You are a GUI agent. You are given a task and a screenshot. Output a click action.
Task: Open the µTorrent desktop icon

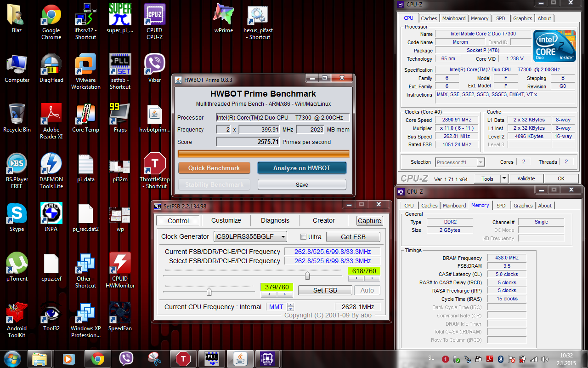click(17, 267)
